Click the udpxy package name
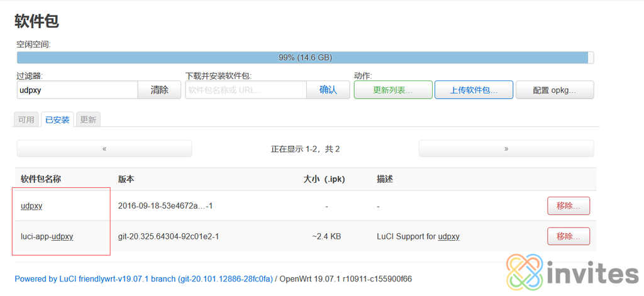This screenshot has height=296, width=644. point(31,206)
